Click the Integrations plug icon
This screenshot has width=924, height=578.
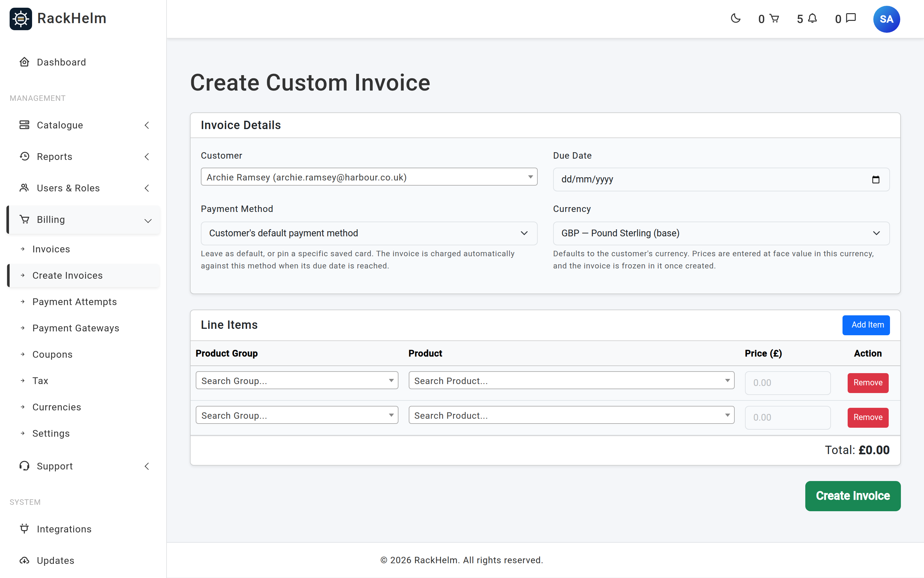click(24, 529)
